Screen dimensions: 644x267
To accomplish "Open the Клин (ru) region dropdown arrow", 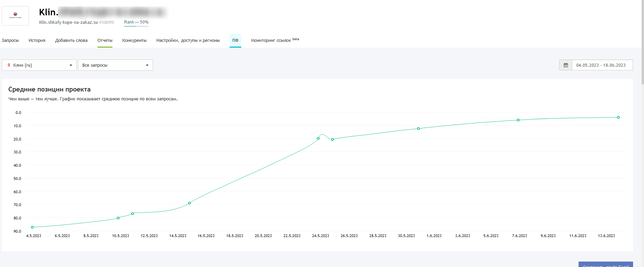I will [x=71, y=65].
